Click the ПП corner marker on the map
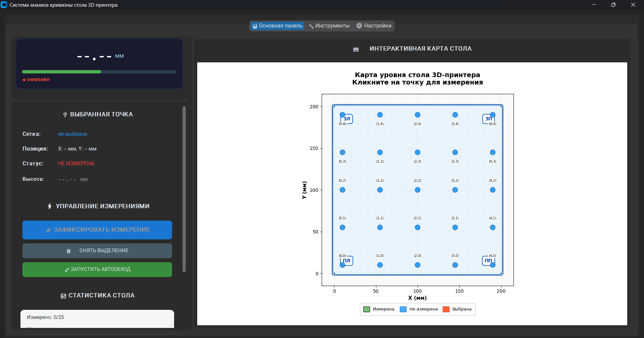The height and width of the screenshot is (338, 644). 488,261
